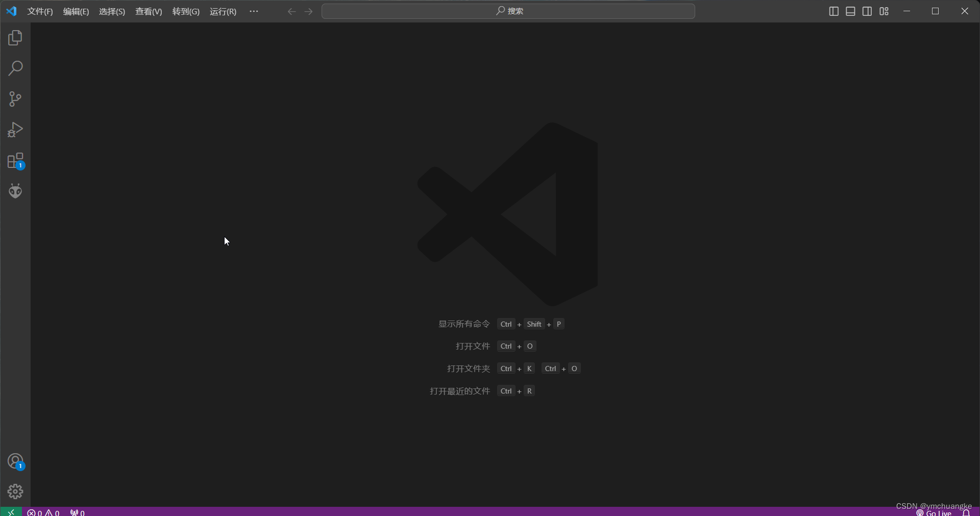Go forward with the right arrow
Viewport: 980px width, 516px height.
coord(308,11)
